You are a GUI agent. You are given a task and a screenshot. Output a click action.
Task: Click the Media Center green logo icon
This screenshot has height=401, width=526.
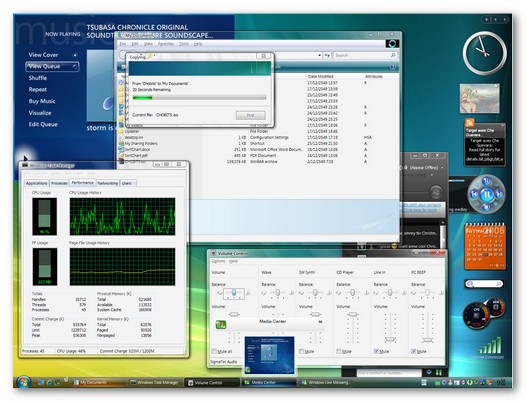coord(221,324)
